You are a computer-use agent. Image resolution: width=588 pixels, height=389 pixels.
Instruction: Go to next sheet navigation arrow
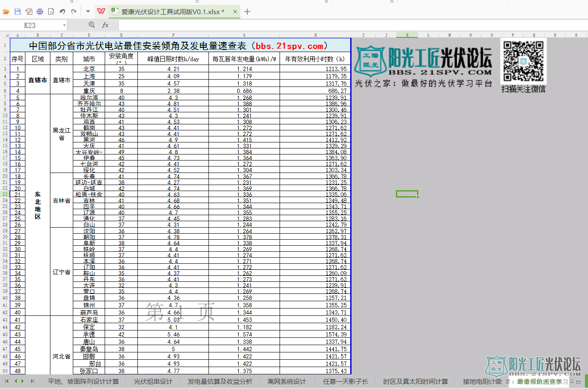tap(23, 381)
